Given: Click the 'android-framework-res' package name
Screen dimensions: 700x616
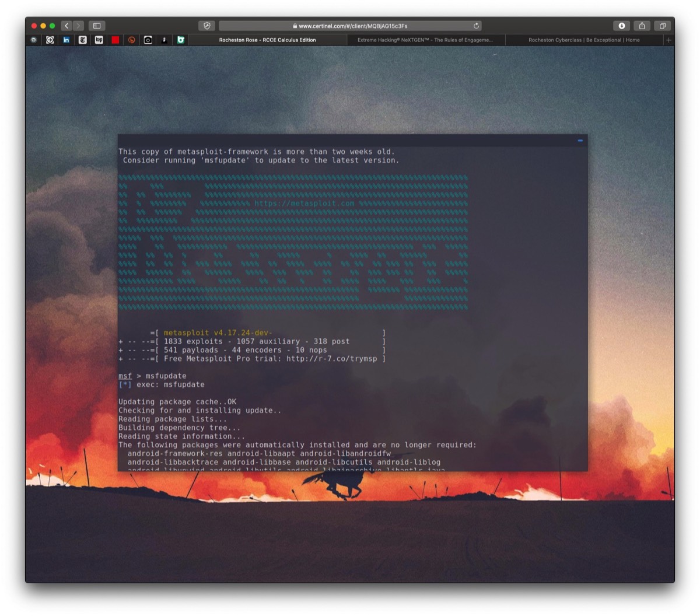Looking at the screenshot, I should 175,453.
